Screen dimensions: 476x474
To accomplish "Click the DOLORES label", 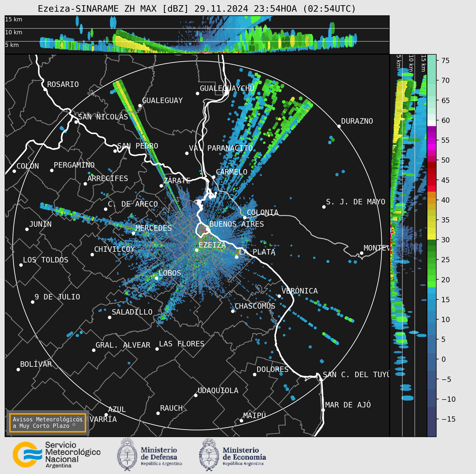I will [272, 369].
